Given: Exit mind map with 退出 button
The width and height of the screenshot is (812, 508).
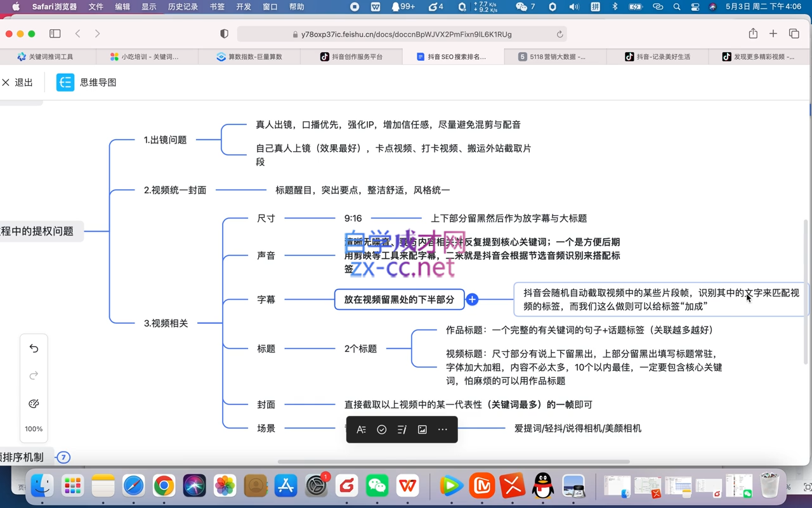Looking at the screenshot, I should click(x=18, y=83).
